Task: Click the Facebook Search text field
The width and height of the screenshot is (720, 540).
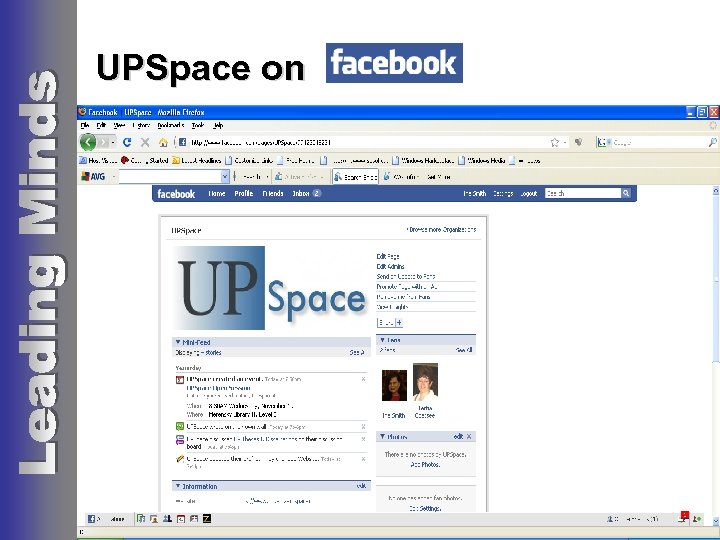Action: [583, 193]
